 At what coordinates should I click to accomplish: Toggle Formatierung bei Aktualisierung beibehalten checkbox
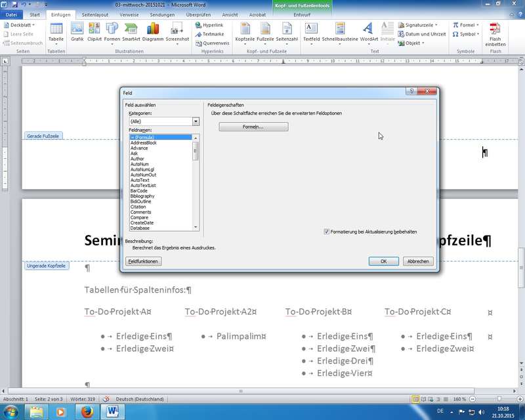coord(327,232)
